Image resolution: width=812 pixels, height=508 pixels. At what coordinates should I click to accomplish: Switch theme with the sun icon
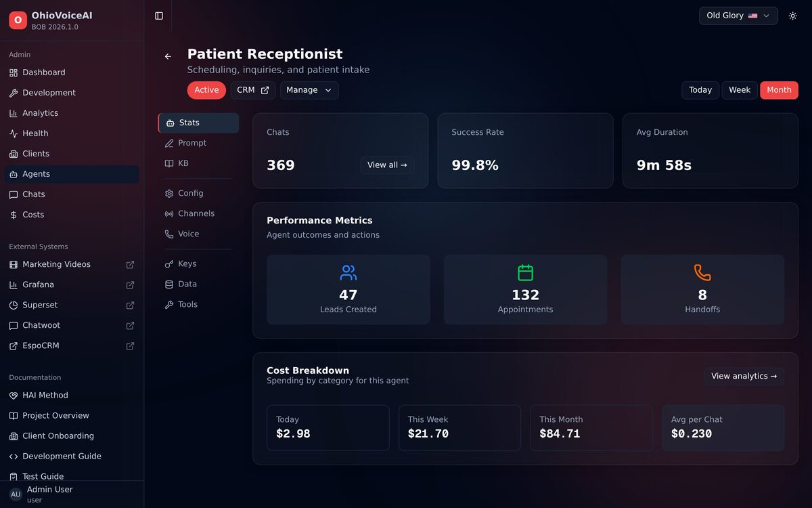(792, 16)
